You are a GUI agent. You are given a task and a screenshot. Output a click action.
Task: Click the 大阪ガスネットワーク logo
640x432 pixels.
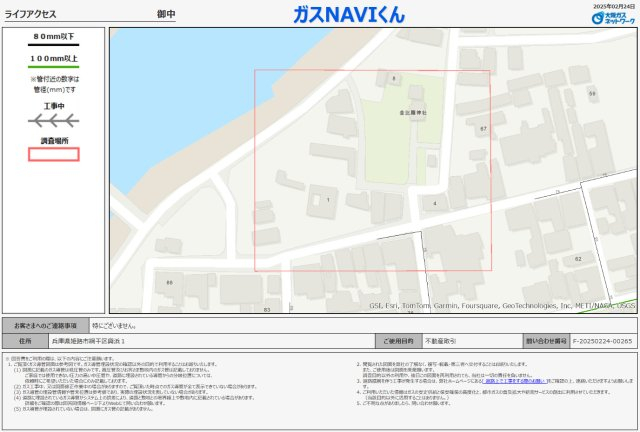(613, 18)
